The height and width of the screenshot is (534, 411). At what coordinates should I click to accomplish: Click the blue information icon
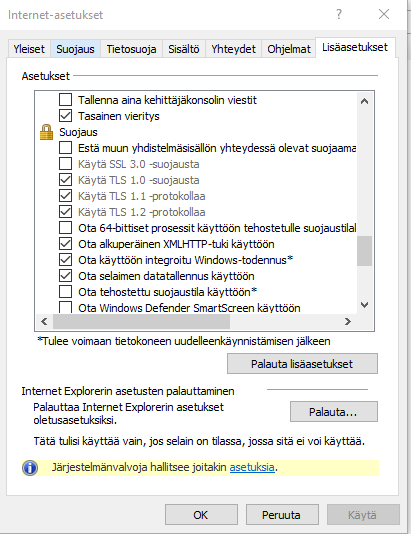tap(30, 468)
